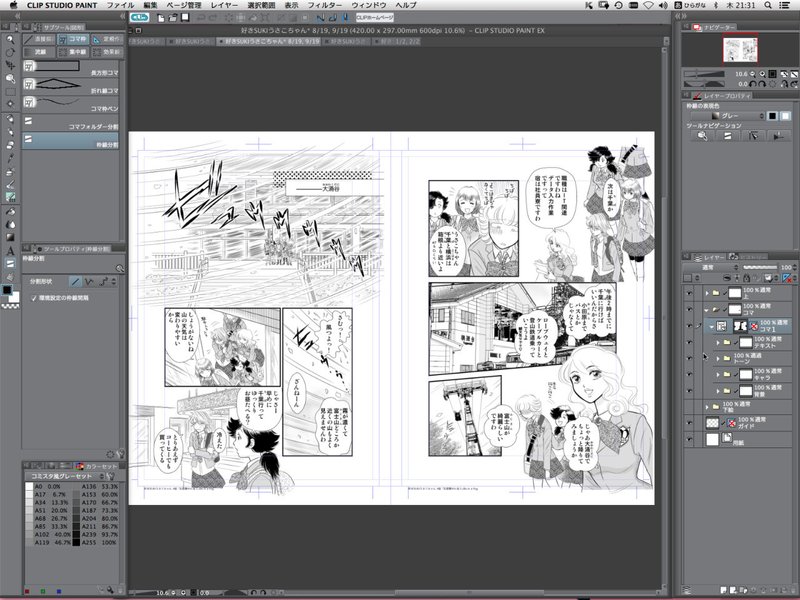Select the Fill (bucket) tool in the toolbox
The height and width of the screenshot is (600, 800).
point(10,211)
